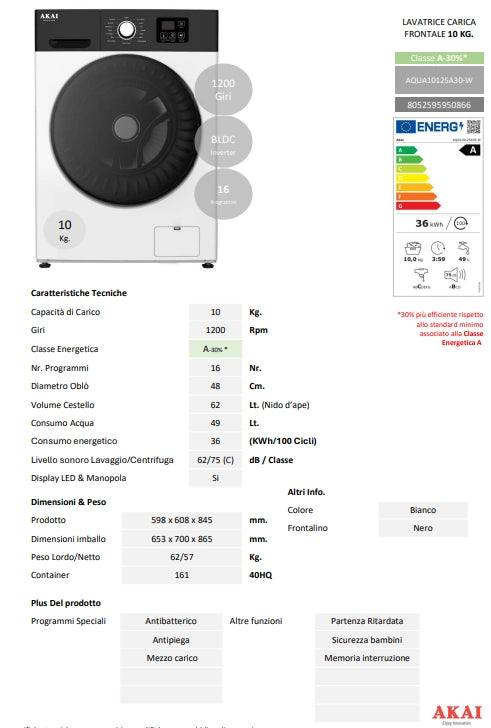491x728 pixels.
Task: Click the Display LED & Manopola Si cell
Action: click(215, 478)
